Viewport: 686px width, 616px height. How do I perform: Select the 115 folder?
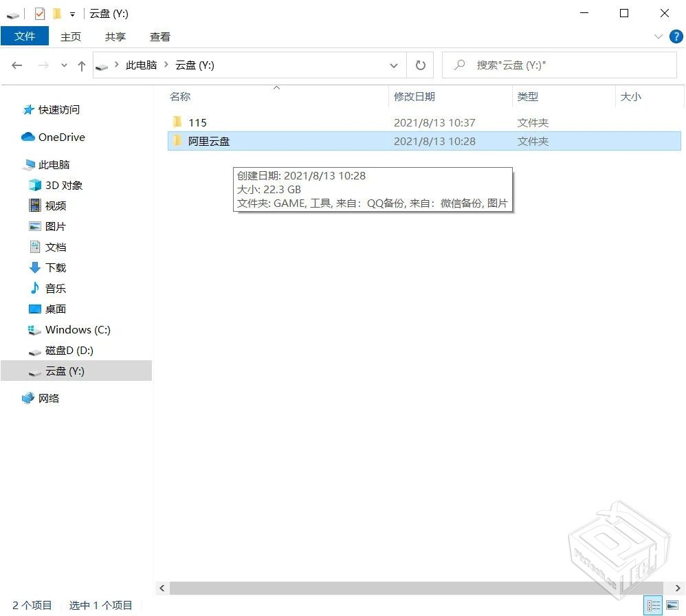point(198,122)
